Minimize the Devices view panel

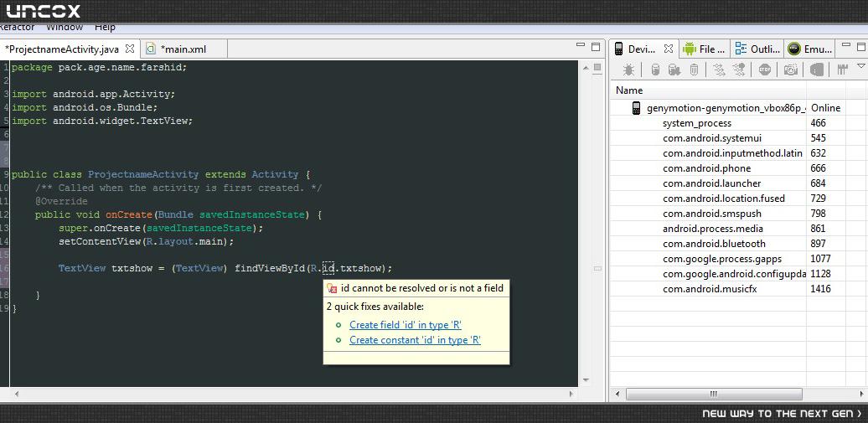[846, 46]
